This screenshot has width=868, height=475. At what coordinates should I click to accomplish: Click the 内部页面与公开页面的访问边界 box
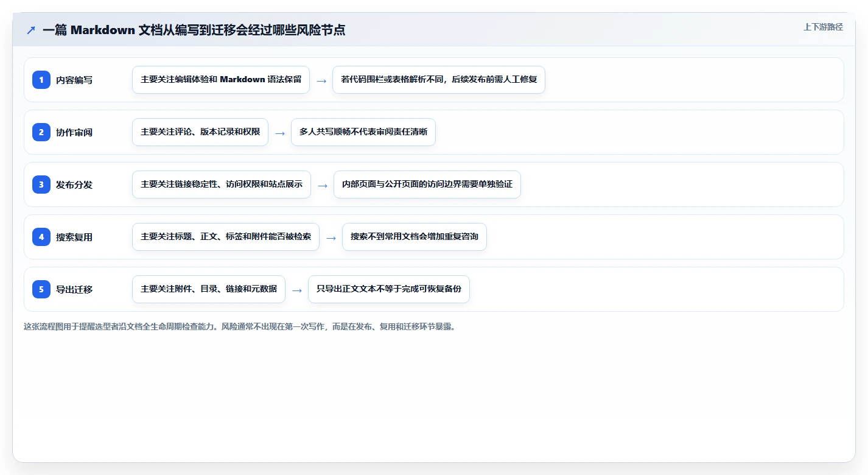[x=427, y=185]
